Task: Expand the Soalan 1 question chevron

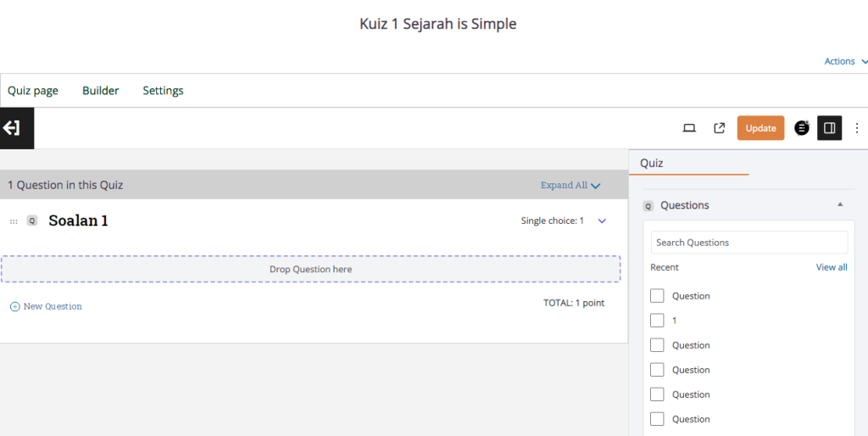Action: [x=602, y=221]
